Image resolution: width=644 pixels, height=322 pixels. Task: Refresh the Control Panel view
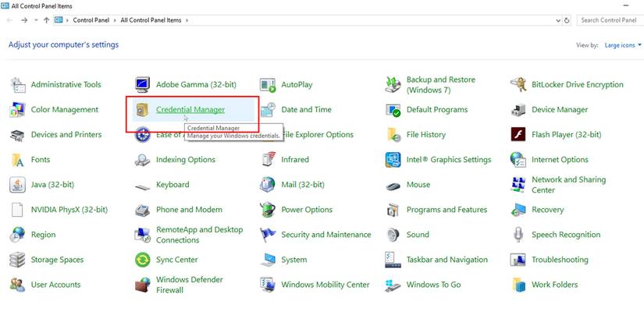point(567,20)
